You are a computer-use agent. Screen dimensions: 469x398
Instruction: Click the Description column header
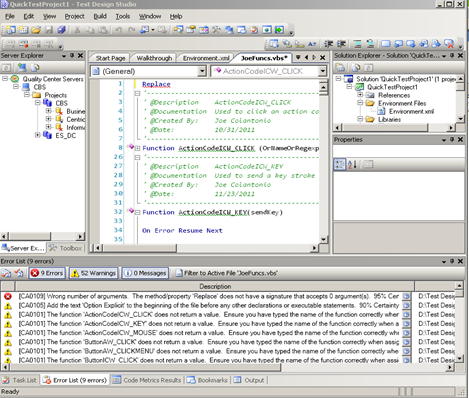click(x=215, y=286)
